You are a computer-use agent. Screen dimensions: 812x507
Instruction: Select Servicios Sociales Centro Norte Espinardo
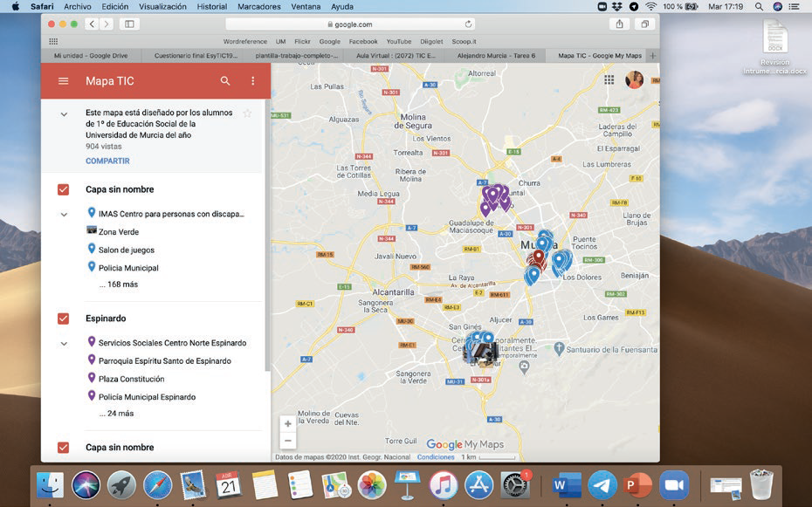click(173, 342)
